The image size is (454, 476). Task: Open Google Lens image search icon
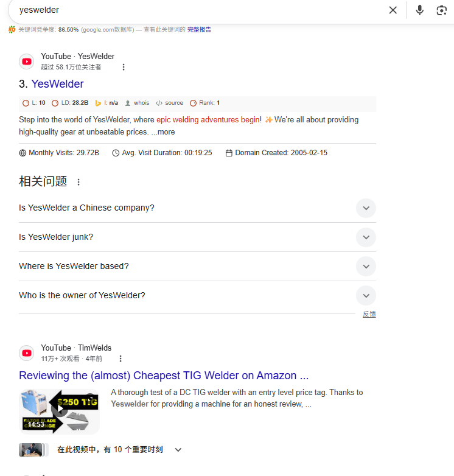pos(442,10)
